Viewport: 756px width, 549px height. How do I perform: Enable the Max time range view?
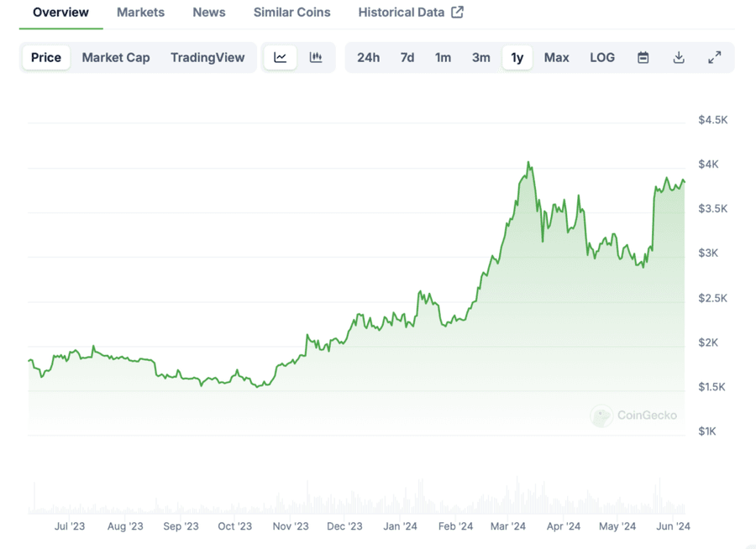tap(557, 57)
